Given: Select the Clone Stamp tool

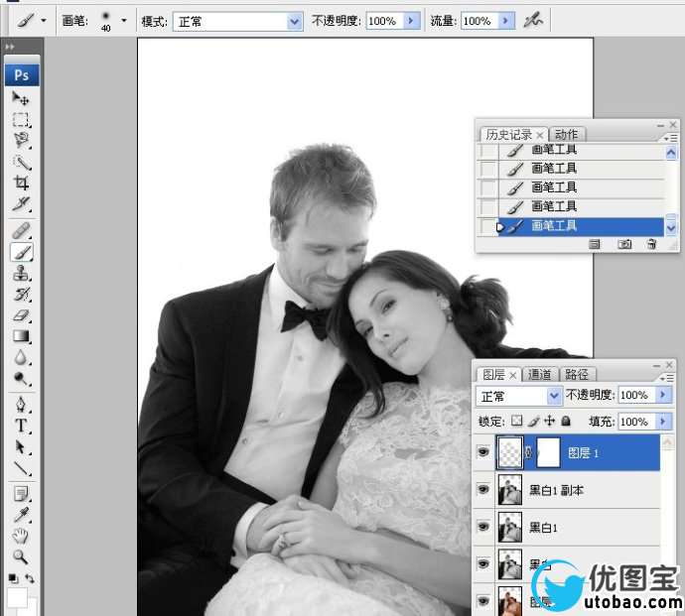Looking at the screenshot, I should tap(21, 274).
